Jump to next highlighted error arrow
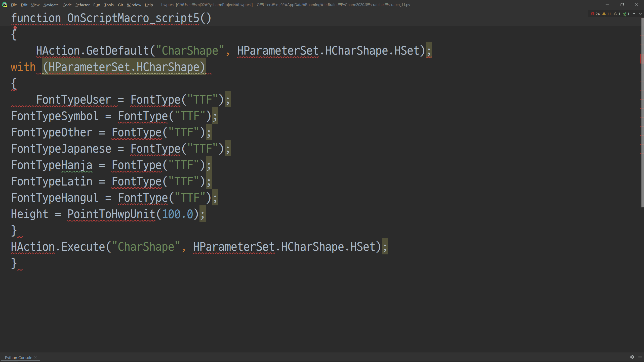Viewport: 644px width, 362px height. (x=640, y=14)
